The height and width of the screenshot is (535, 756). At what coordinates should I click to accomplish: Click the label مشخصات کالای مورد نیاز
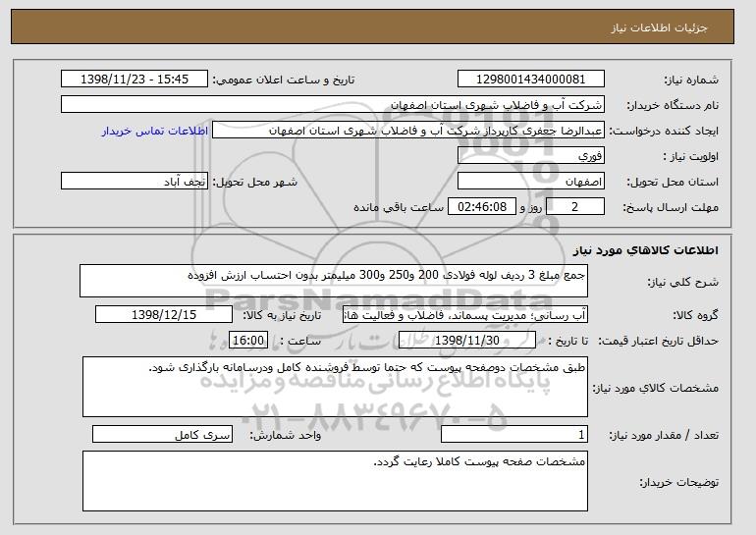click(x=656, y=388)
